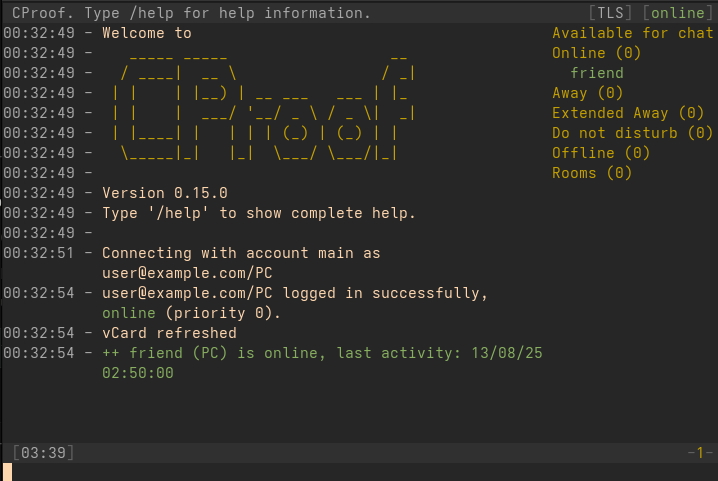Click the [03:39] clock in status bar

click(x=43, y=453)
